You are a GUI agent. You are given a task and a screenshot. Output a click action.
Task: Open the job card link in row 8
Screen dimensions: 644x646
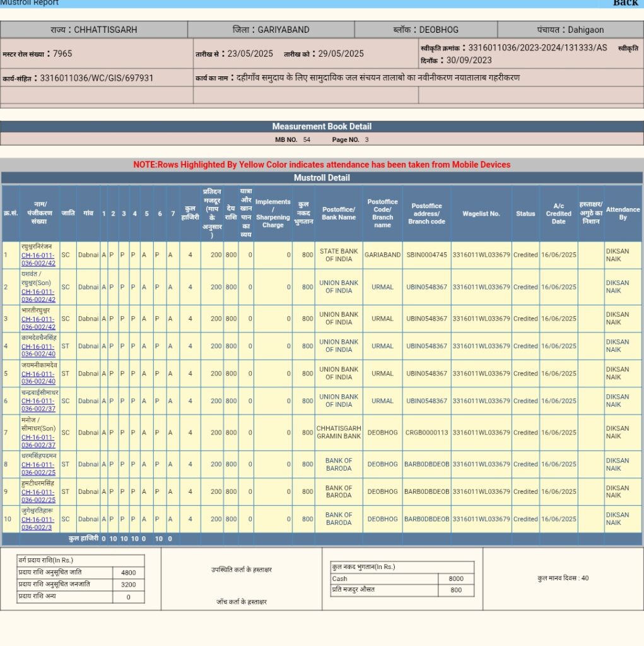[x=38, y=469]
